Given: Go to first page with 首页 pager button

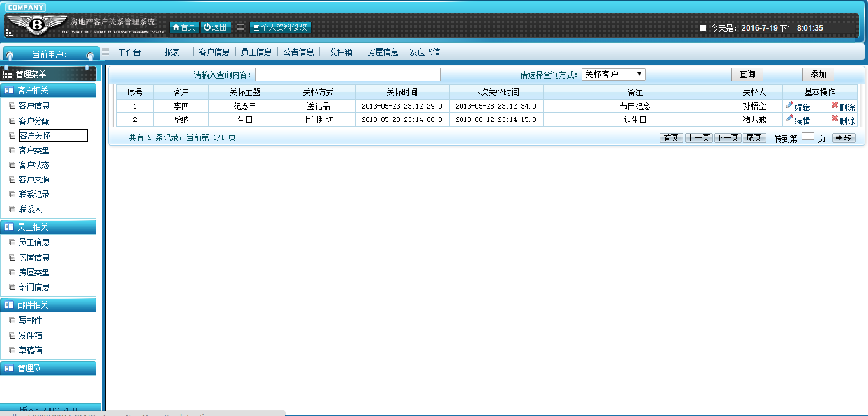Looking at the screenshot, I should click(x=671, y=137).
